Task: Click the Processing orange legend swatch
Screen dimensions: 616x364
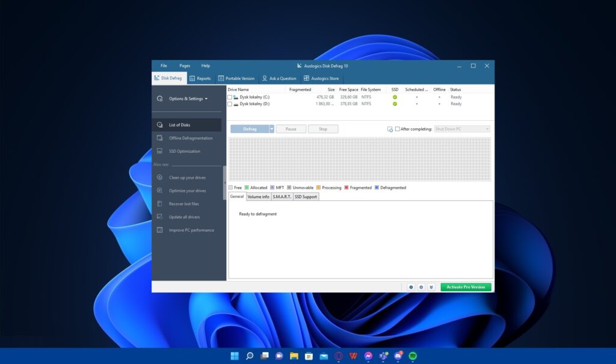Action: (x=319, y=188)
